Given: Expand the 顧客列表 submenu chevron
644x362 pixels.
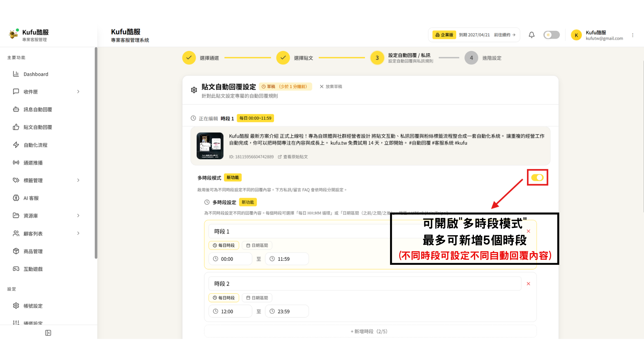Looking at the screenshot, I should (78, 233).
